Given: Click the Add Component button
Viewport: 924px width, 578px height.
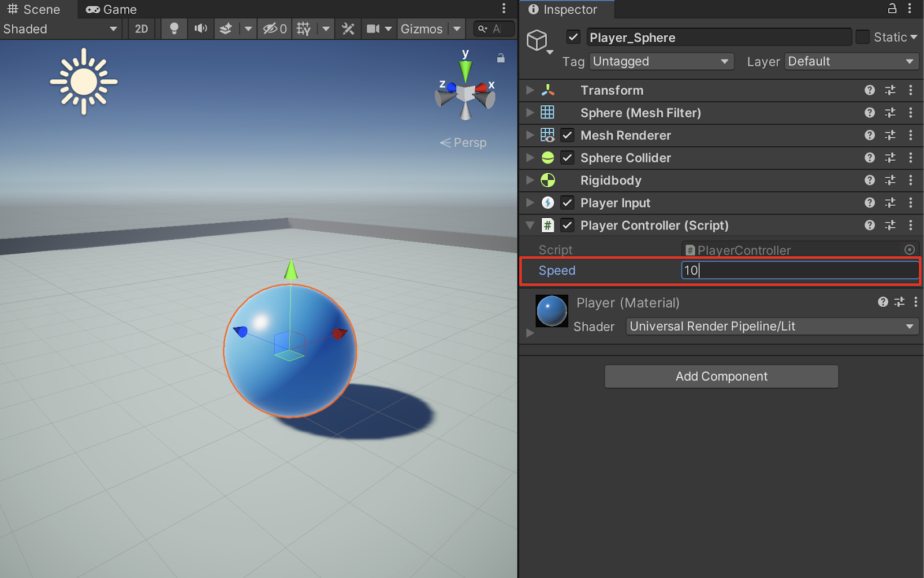Looking at the screenshot, I should [x=721, y=376].
